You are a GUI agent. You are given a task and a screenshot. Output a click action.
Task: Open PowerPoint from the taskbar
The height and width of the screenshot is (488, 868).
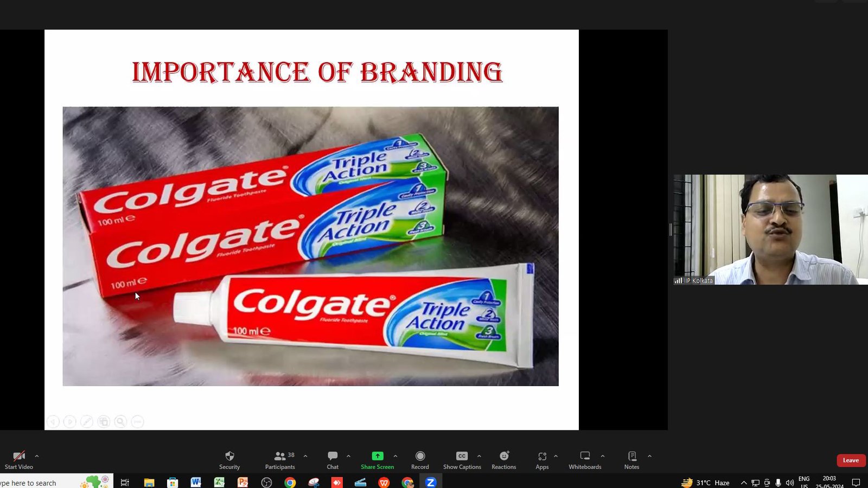(x=242, y=483)
